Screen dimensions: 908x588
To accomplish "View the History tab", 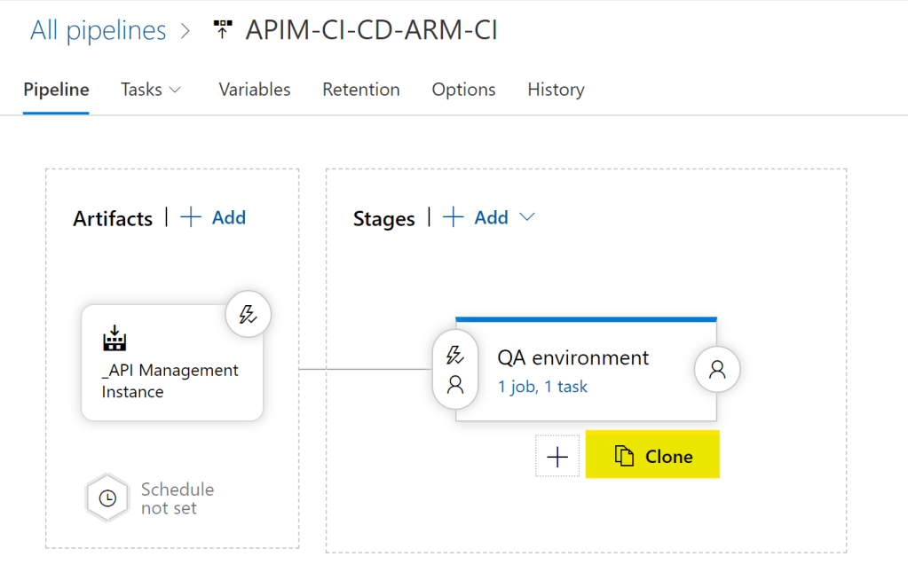I will (x=556, y=90).
